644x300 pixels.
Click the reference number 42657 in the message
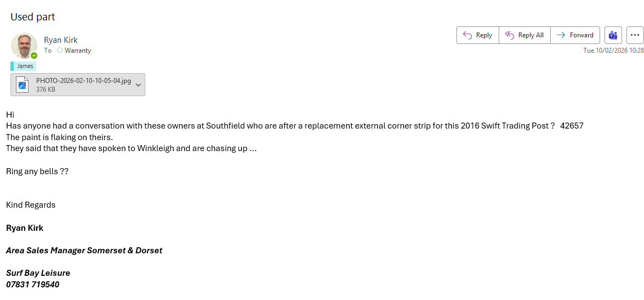572,126
